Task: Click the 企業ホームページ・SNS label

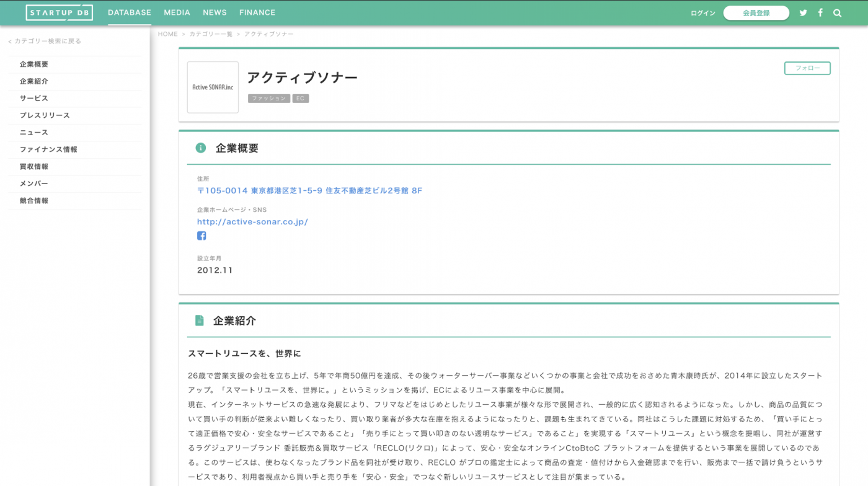Action: [232, 210]
